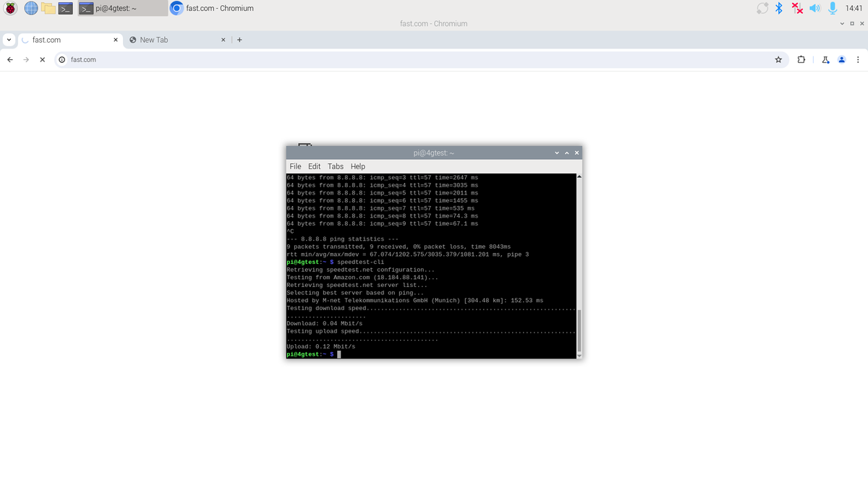Open Chrome Labs flask icon
The image size is (868, 488).
(825, 59)
